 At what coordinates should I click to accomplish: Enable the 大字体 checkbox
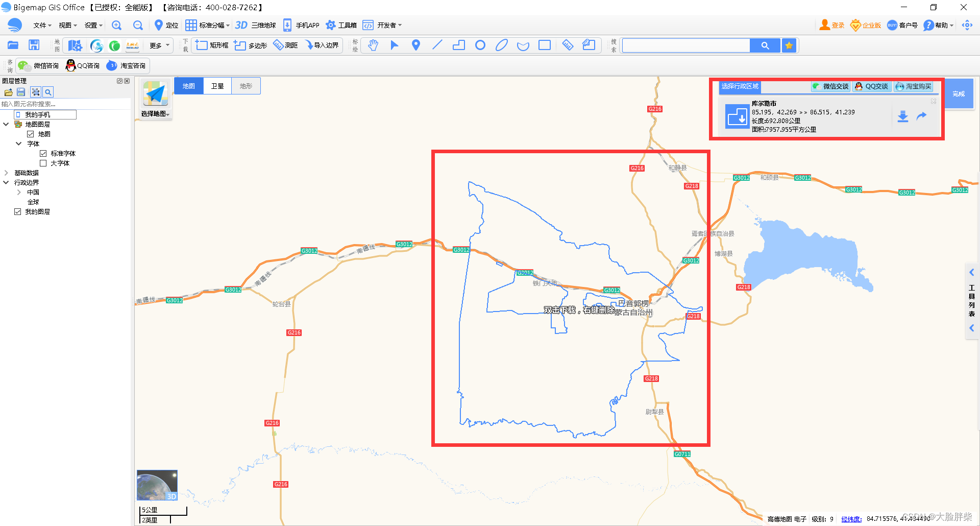click(43, 163)
